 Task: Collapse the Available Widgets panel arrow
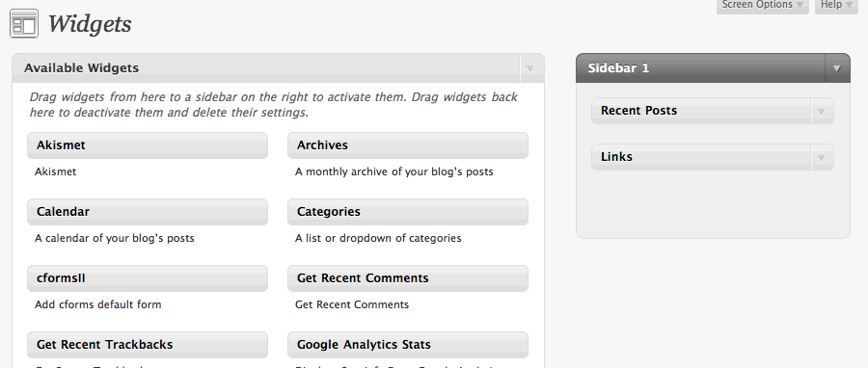click(529, 68)
